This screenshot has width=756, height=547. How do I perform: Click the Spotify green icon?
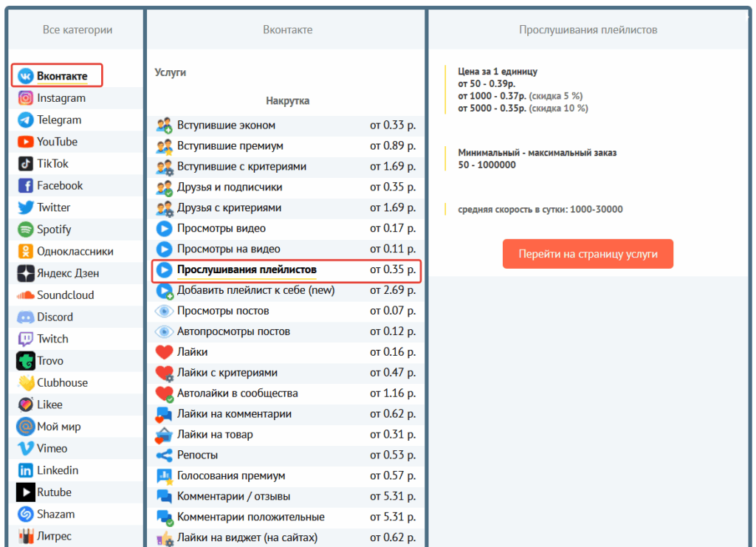pos(26,230)
